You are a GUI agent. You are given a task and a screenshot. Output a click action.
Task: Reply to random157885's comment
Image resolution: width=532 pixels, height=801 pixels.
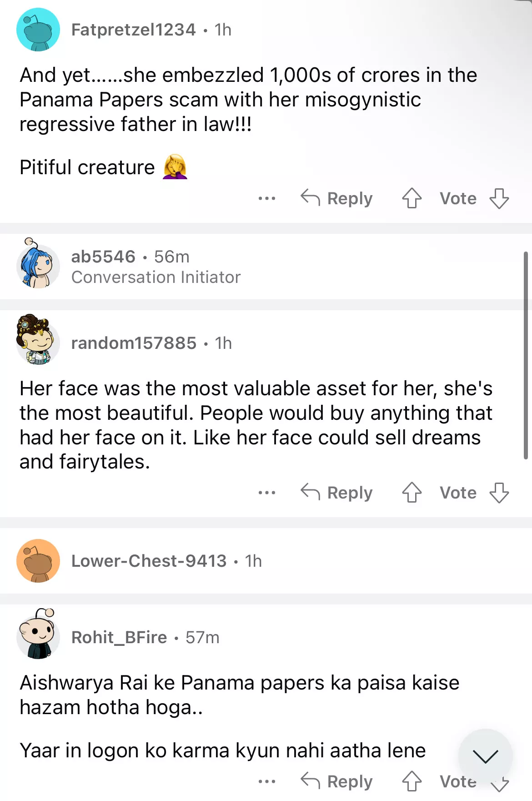[337, 493]
